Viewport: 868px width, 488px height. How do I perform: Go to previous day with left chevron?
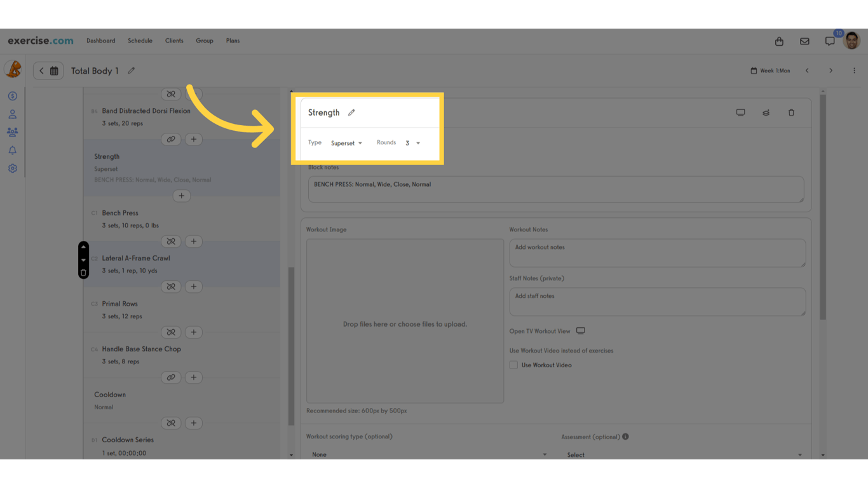coord(807,71)
